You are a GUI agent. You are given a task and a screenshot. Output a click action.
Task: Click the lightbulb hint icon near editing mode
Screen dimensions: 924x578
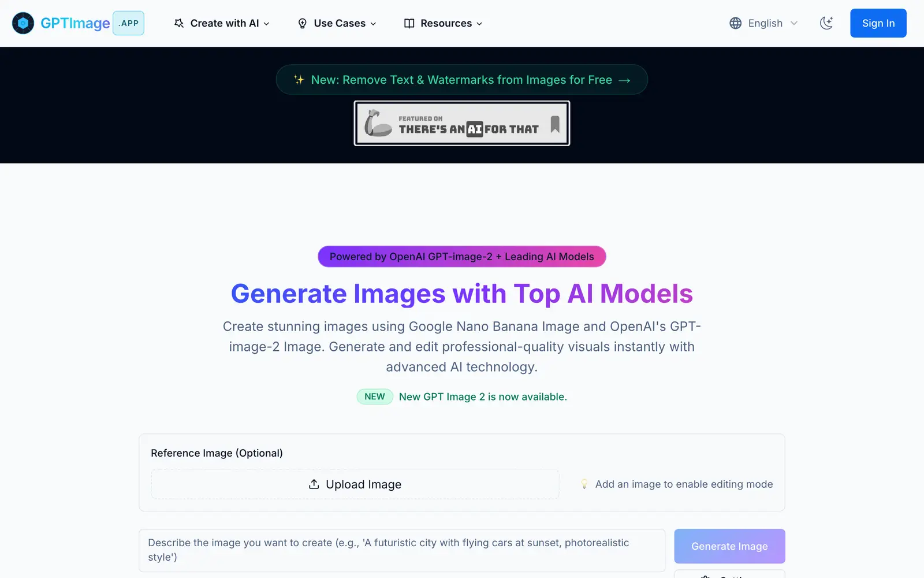tap(584, 484)
